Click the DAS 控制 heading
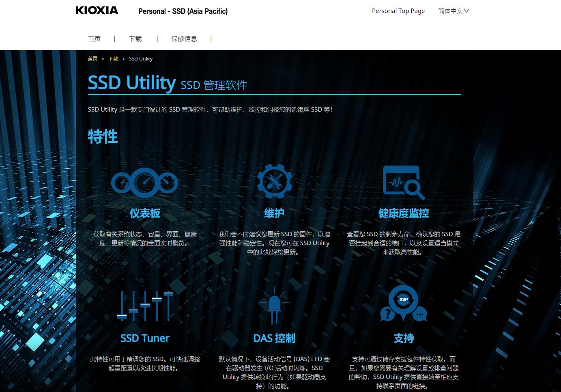Viewport: 561px width, 392px height. (x=274, y=338)
